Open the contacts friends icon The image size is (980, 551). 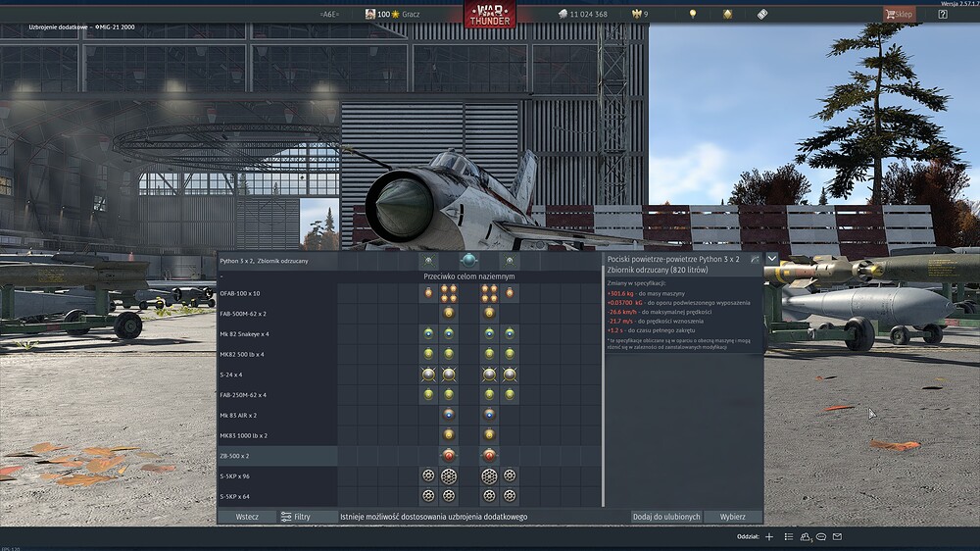click(x=806, y=536)
